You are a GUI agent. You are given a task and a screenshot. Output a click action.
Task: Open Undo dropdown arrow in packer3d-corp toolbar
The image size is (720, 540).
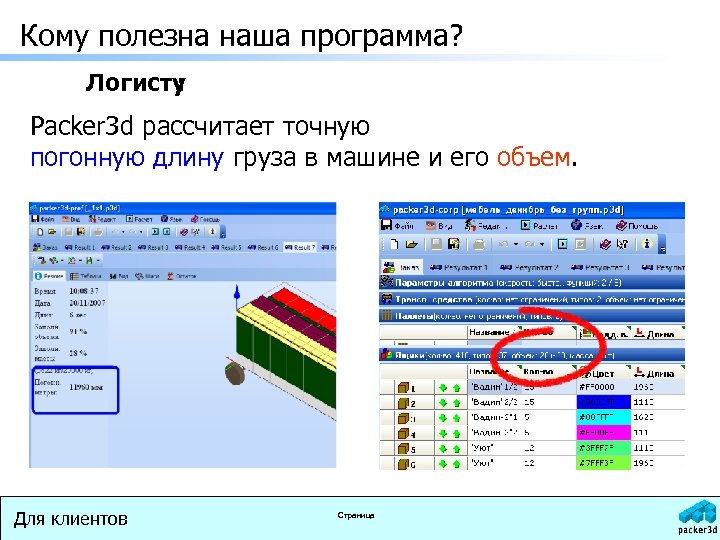point(516,244)
